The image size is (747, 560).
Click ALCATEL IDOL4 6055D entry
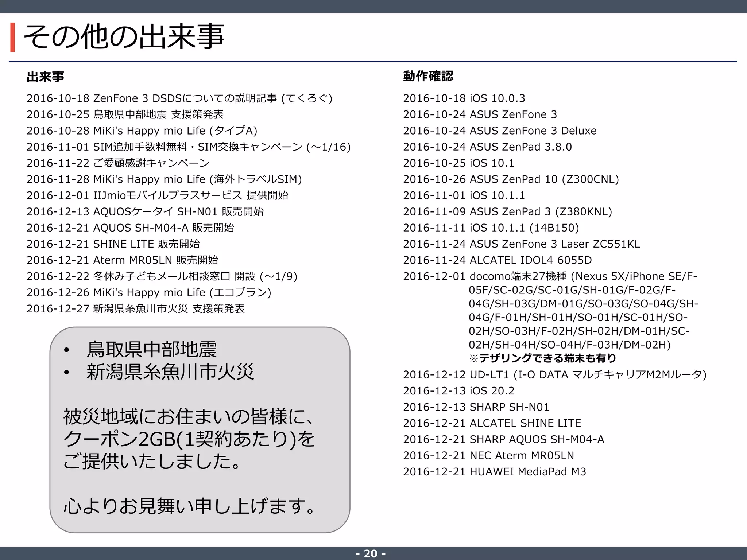(x=498, y=260)
